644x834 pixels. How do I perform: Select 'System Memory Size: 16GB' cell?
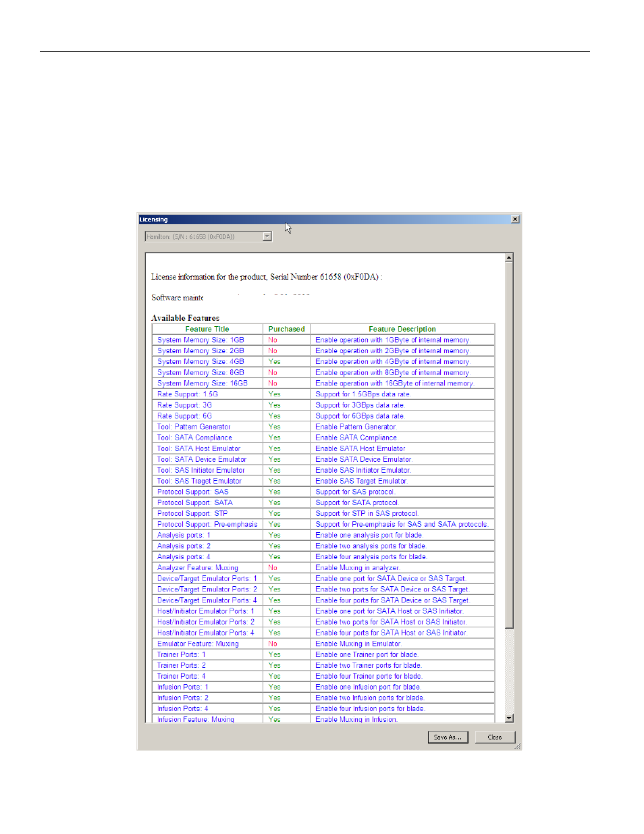(x=207, y=383)
